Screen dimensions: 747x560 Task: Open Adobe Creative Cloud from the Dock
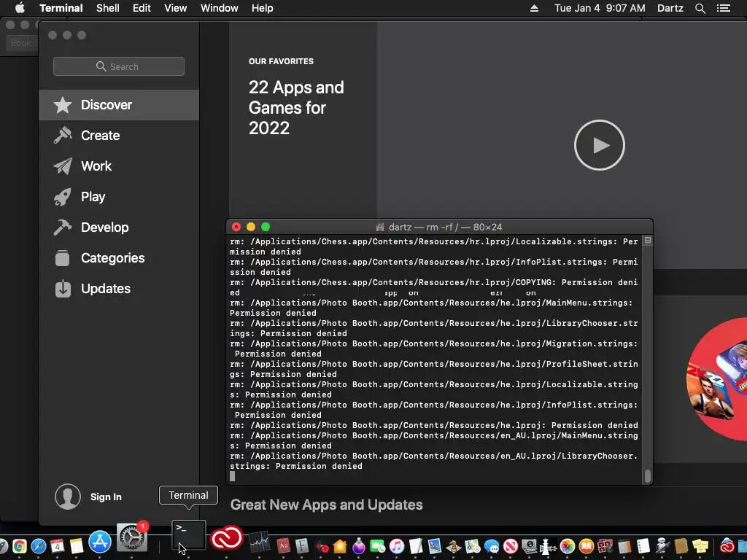[227, 539]
